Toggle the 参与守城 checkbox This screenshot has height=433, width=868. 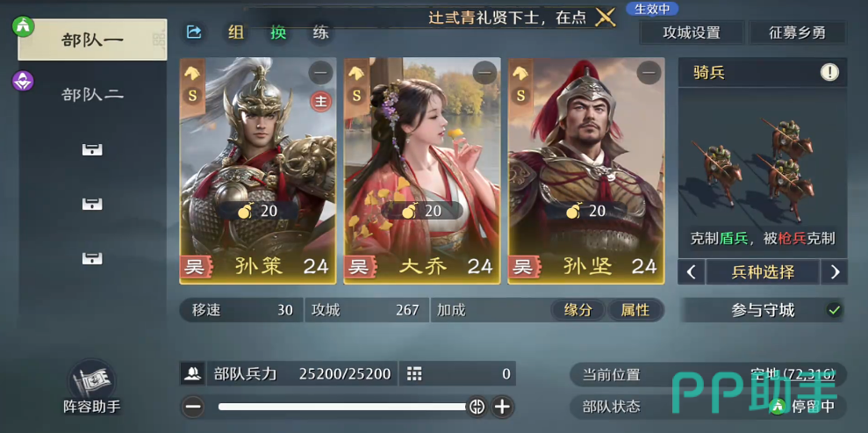[x=834, y=311]
